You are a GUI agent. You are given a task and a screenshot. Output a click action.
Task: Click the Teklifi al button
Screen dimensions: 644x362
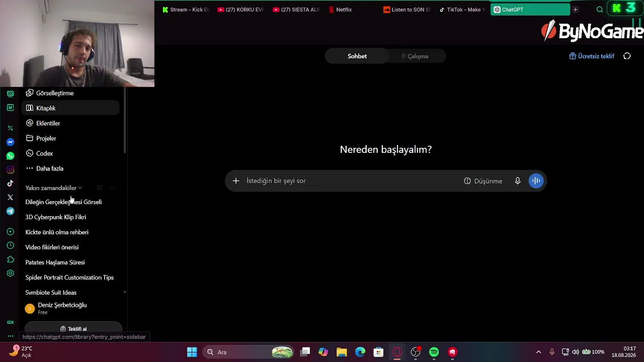tap(73, 329)
